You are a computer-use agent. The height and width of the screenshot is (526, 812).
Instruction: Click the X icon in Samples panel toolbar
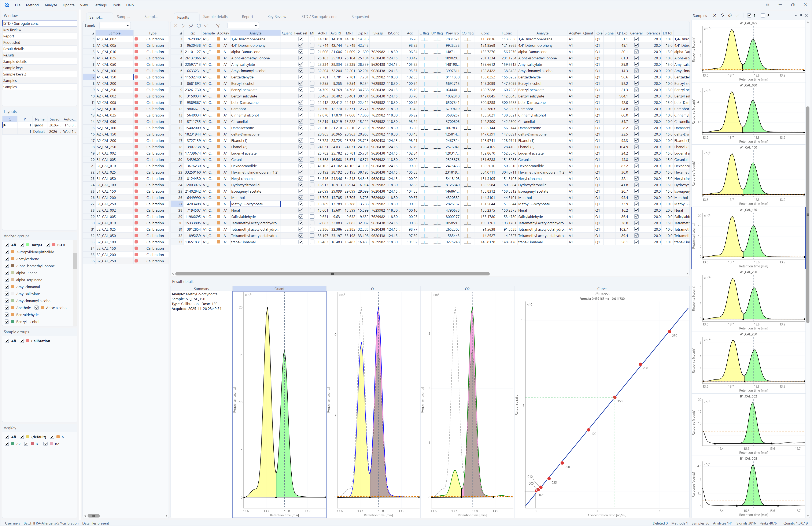pyautogui.click(x=715, y=15)
